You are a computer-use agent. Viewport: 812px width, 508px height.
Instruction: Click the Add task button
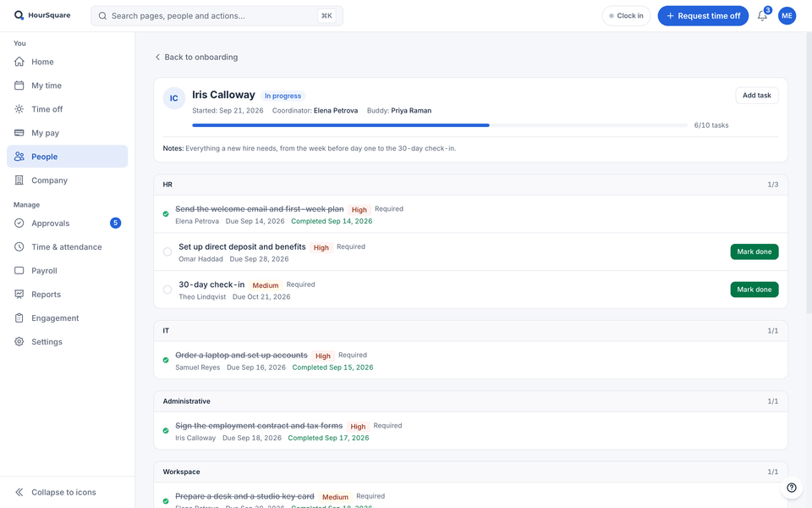[x=756, y=96]
